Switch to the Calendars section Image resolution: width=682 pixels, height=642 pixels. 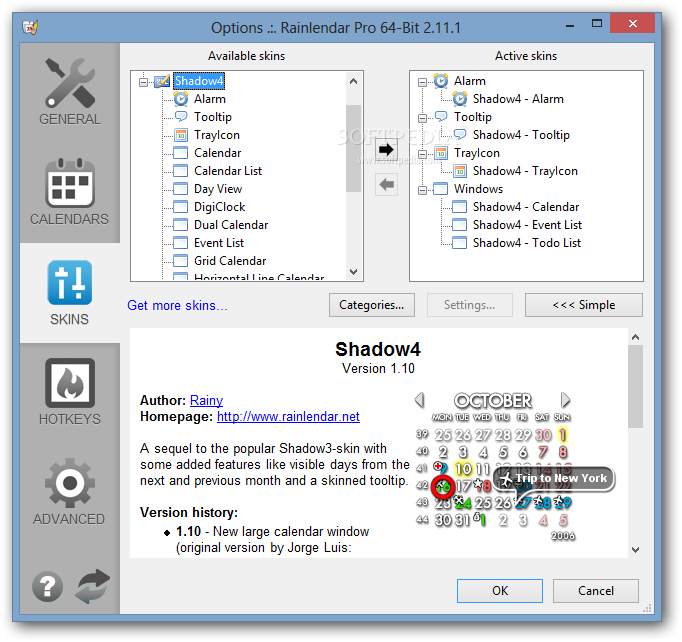click(x=70, y=192)
